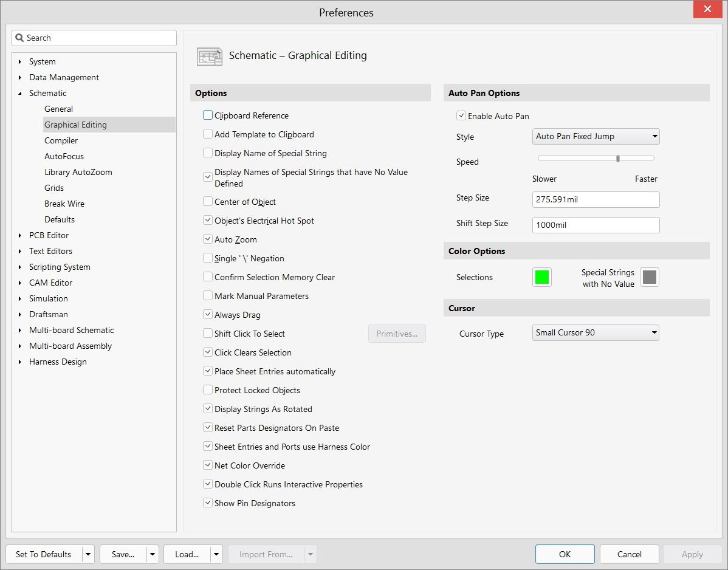
Task: Click the Step Size input field
Action: click(x=596, y=199)
